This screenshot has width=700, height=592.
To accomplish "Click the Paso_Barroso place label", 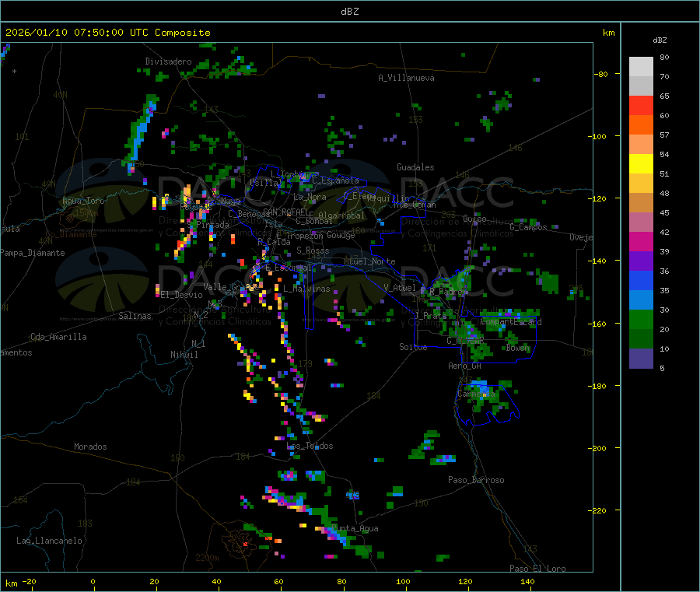I will [x=476, y=480].
